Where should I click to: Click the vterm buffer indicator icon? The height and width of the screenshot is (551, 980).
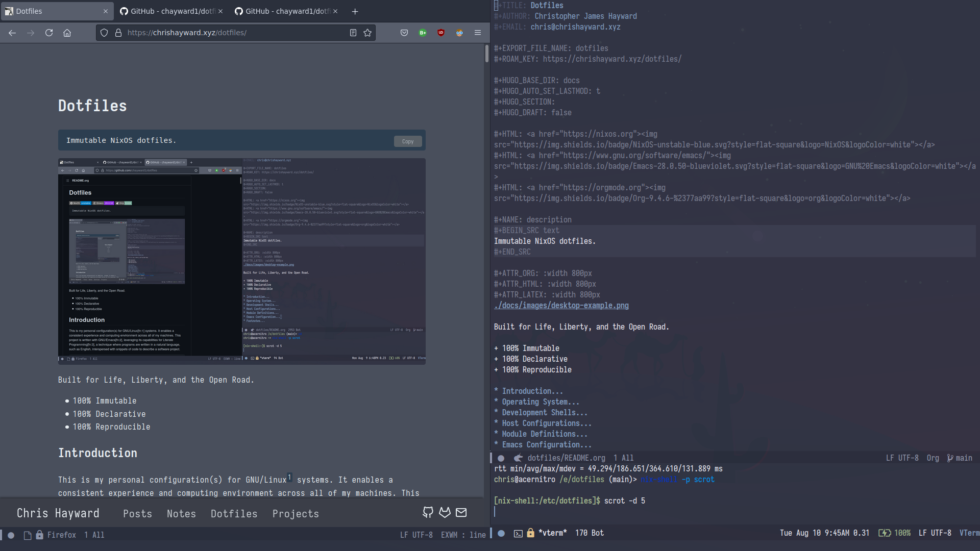coord(517,533)
